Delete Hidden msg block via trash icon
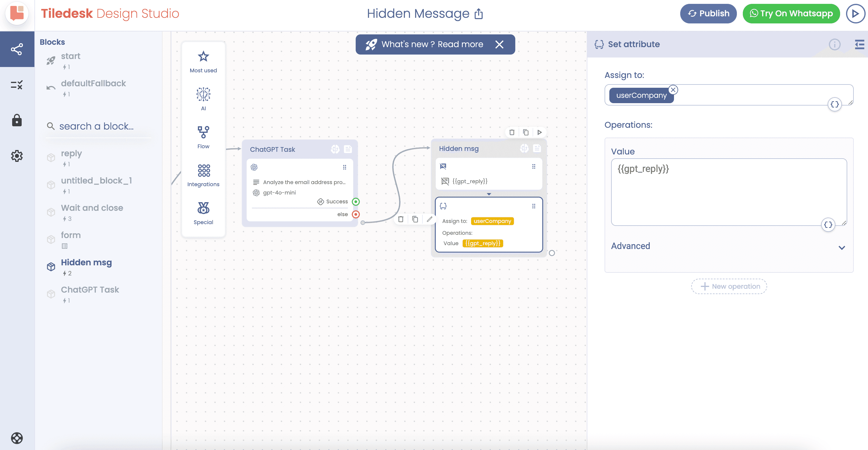This screenshot has width=868, height=450. pos(511,133)
